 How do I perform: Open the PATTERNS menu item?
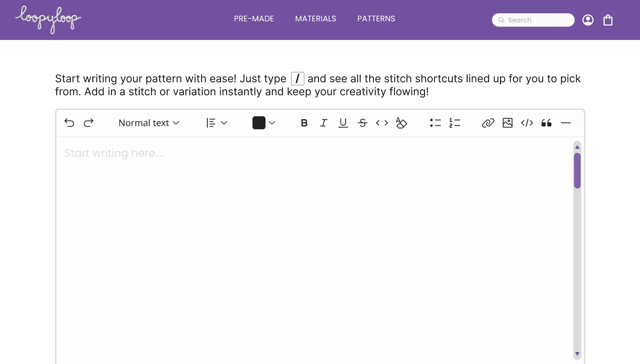tap(376, 19)
